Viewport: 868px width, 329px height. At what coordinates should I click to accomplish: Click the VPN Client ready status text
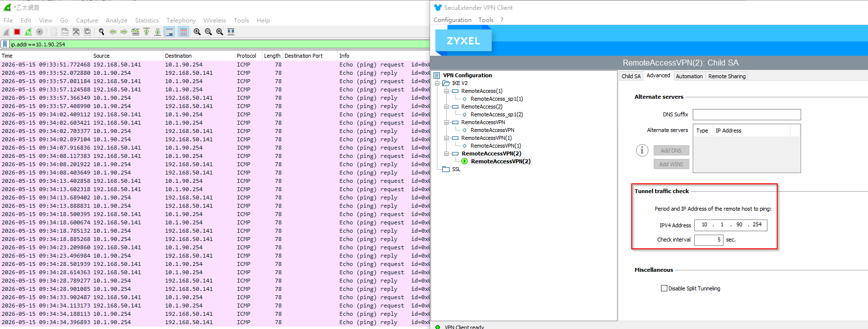(464, 327)
